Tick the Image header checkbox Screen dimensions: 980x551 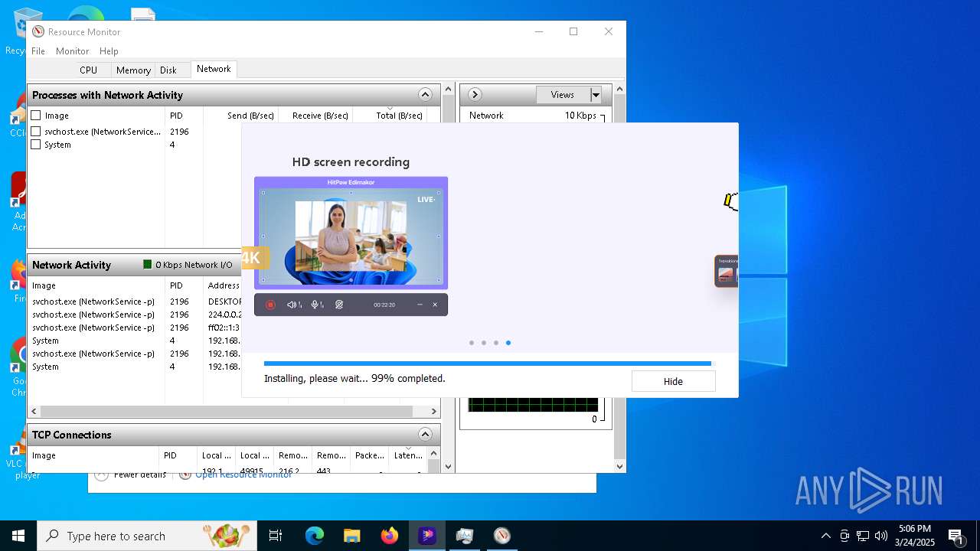(36, 116)
